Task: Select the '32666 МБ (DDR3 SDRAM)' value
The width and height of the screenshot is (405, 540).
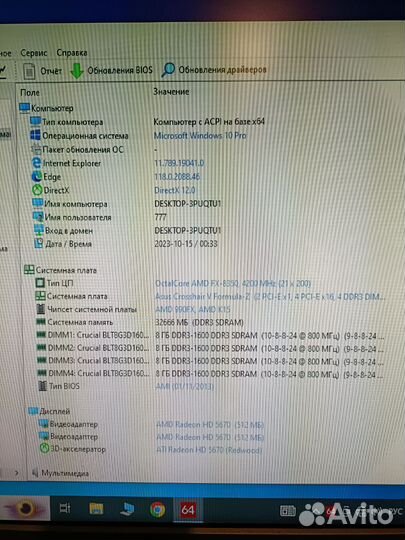Action: click(199, 322)
